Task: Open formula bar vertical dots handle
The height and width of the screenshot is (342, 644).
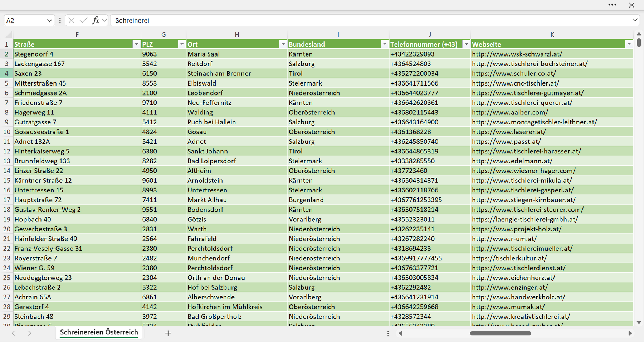Action: point(60,20)
